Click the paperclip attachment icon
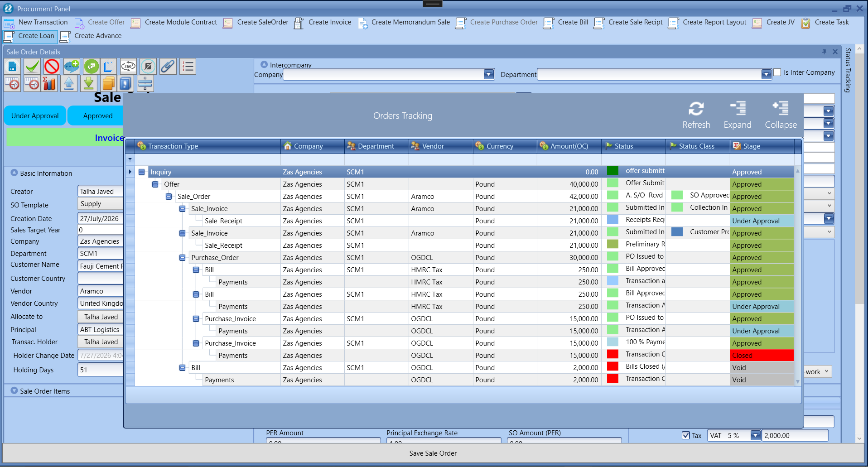 168,67
